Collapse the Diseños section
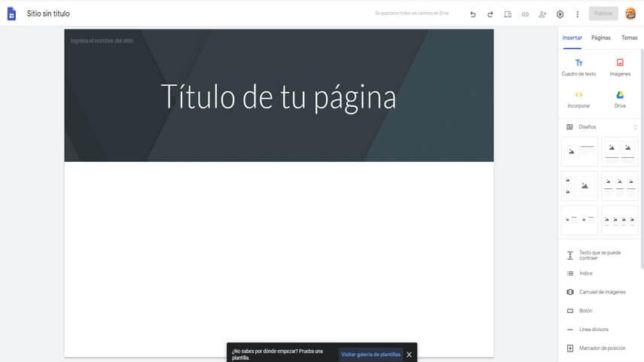644x362 pixels. point(635,127)
